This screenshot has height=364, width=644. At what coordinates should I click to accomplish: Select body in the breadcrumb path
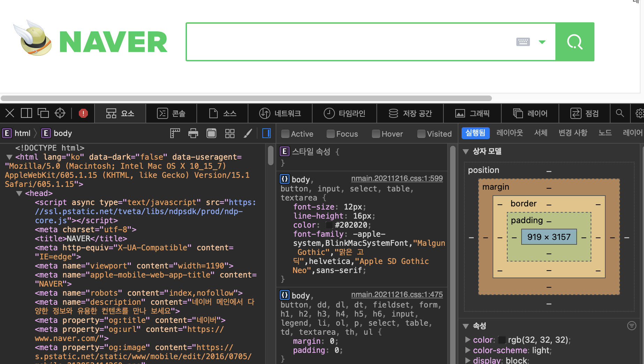57,133
